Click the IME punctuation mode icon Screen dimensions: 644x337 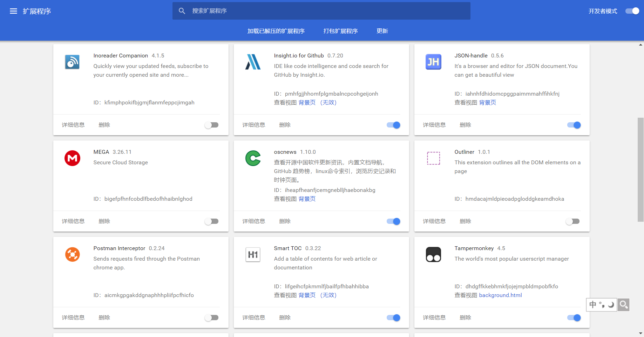[602, 305]
